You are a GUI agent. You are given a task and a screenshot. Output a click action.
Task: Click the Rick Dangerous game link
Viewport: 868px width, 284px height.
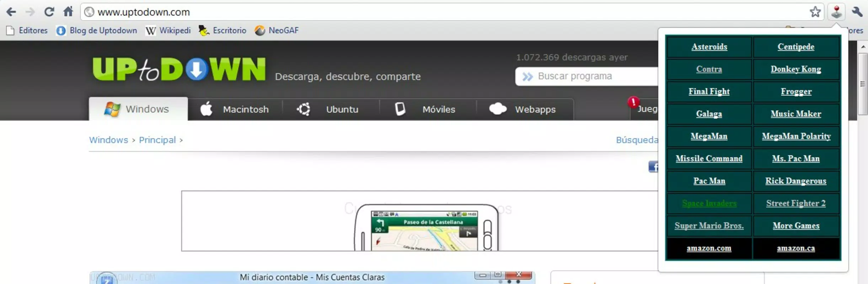[796, 181]
